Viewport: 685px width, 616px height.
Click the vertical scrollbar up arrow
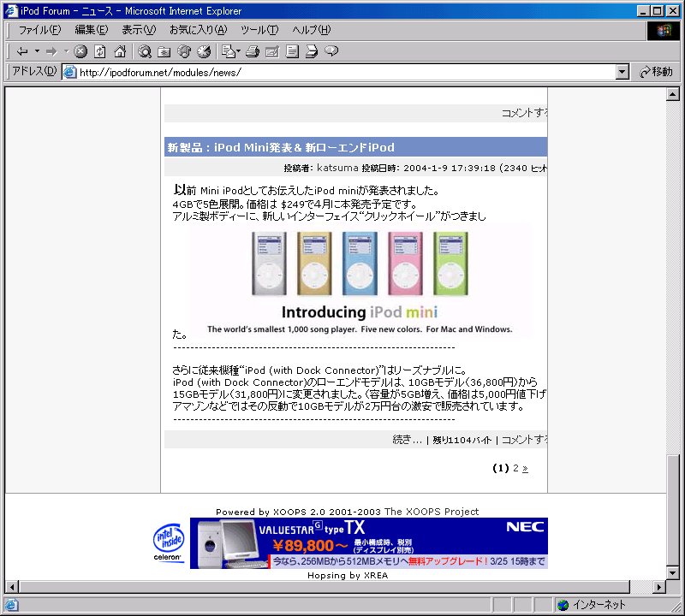click(x=672, y=93)
